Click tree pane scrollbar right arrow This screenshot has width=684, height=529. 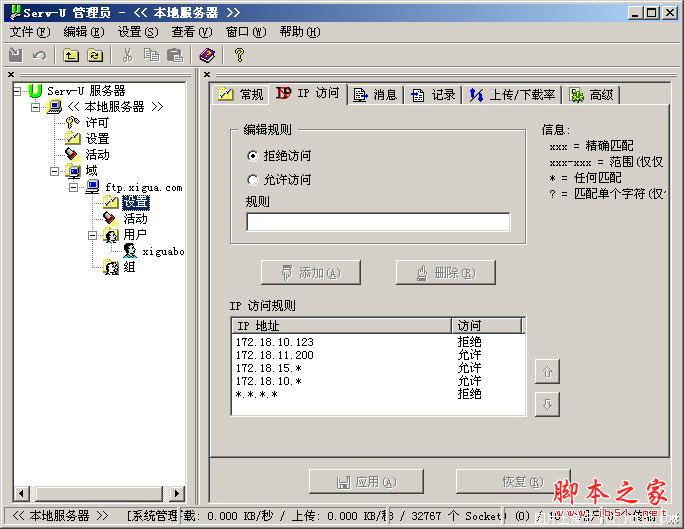[x=176, y=494]
